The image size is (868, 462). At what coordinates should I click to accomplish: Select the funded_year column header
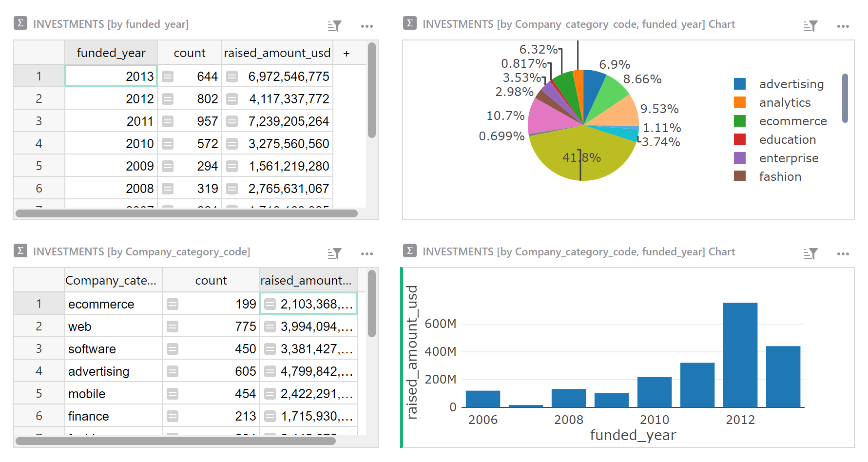[x=111, y=53]
